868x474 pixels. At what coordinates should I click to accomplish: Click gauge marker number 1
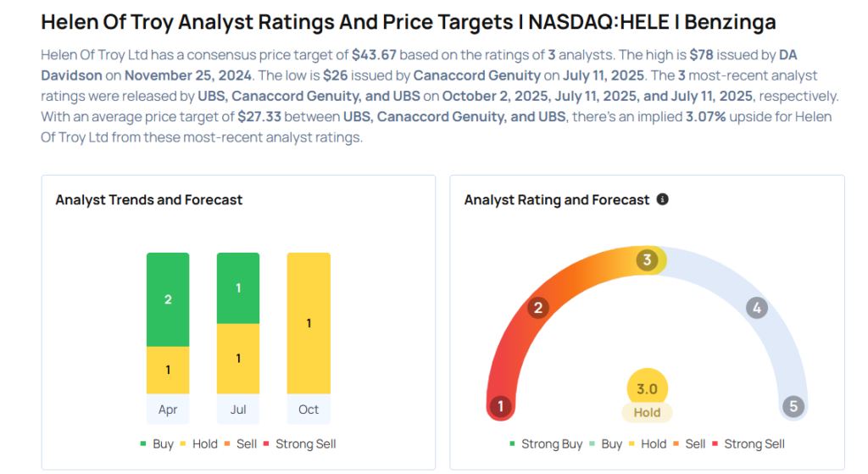point(501,406)
